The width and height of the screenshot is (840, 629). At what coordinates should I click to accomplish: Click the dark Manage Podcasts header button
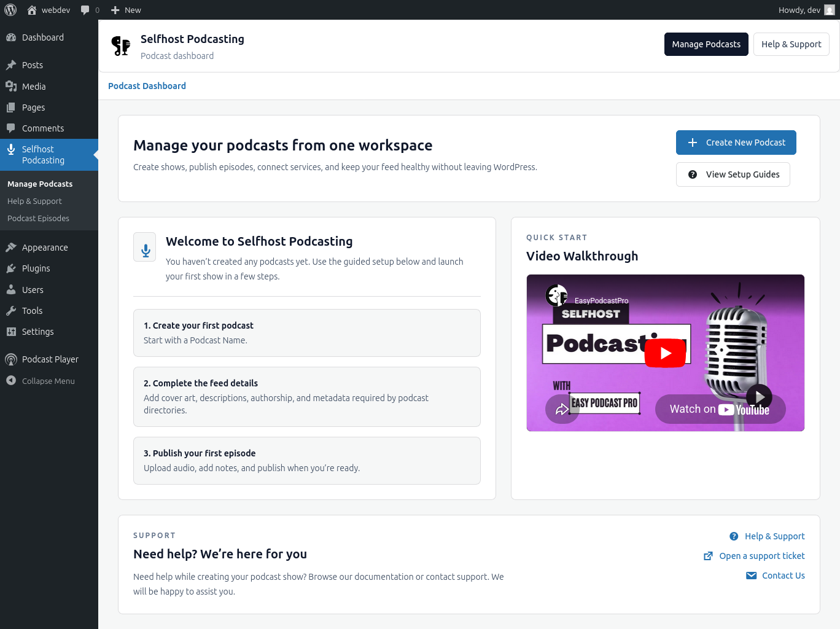tap(706, 44)
